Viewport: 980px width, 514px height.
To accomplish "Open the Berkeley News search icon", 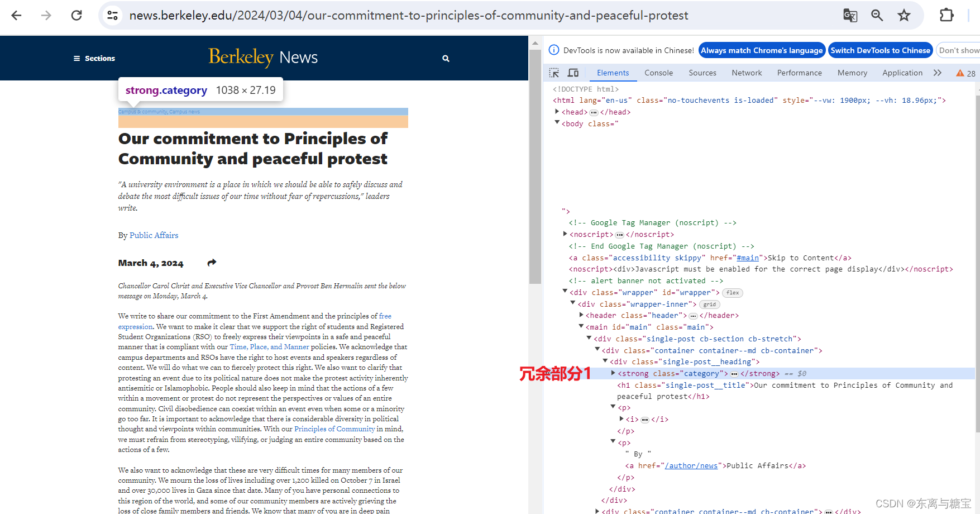I will tap(446, 58).
